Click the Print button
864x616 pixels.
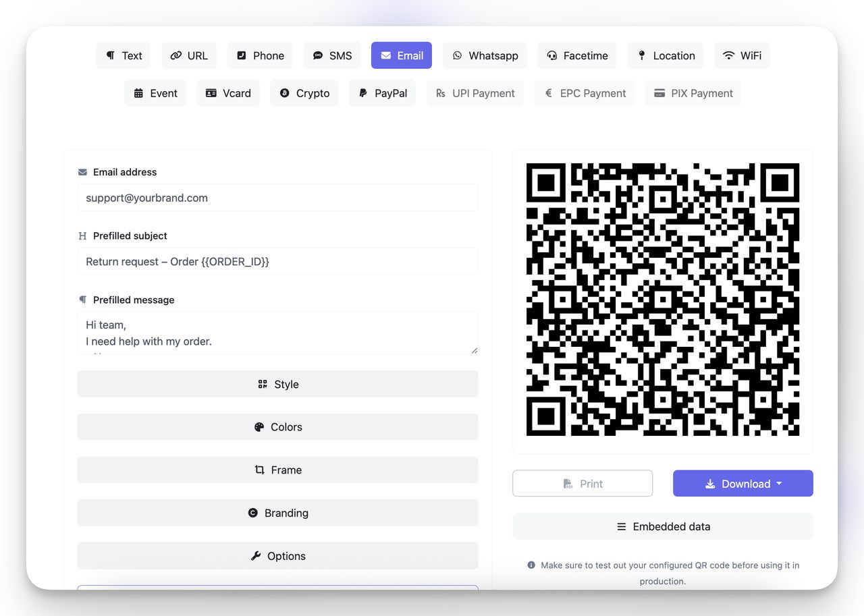coord(583,484)
